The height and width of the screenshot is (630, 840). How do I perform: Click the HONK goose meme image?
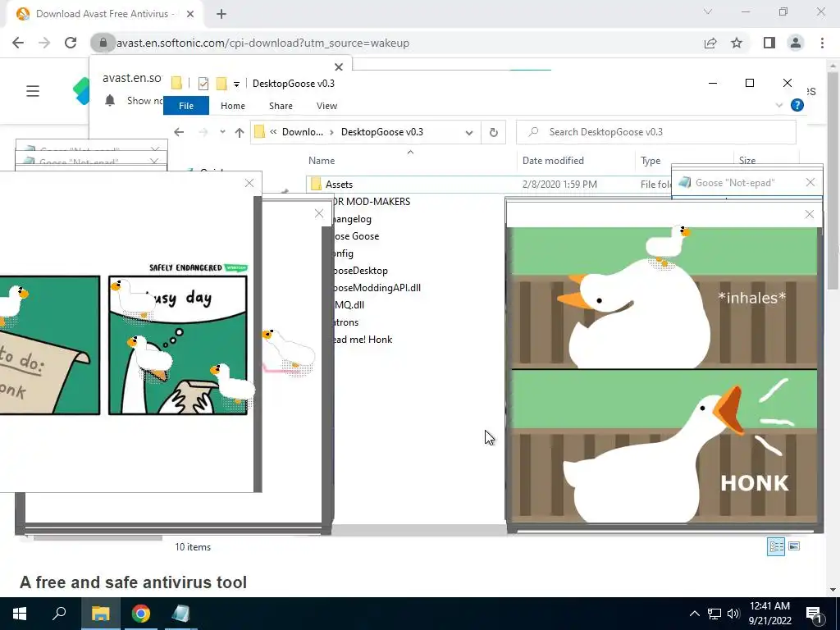click(x=664, y=375)
